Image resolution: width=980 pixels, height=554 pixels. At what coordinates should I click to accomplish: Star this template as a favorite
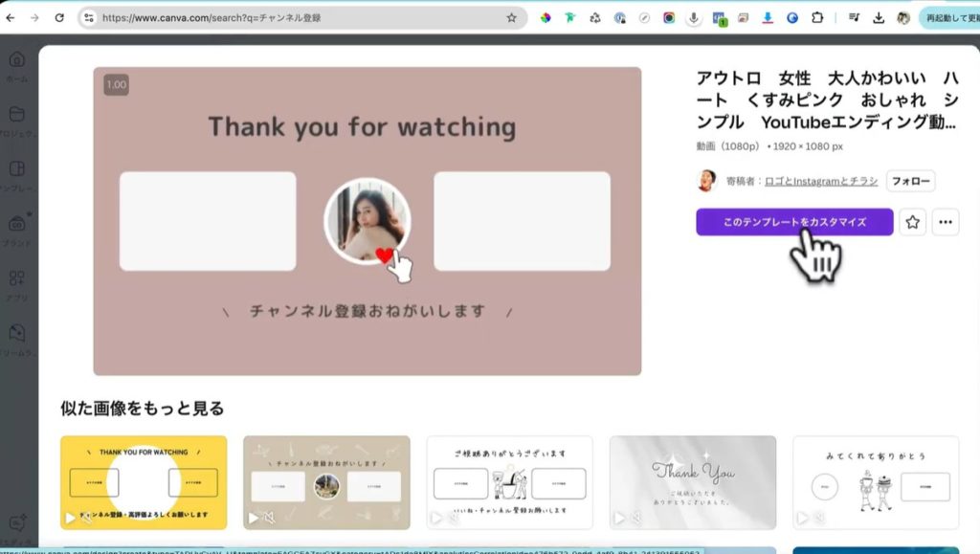(x=913, y=222)
